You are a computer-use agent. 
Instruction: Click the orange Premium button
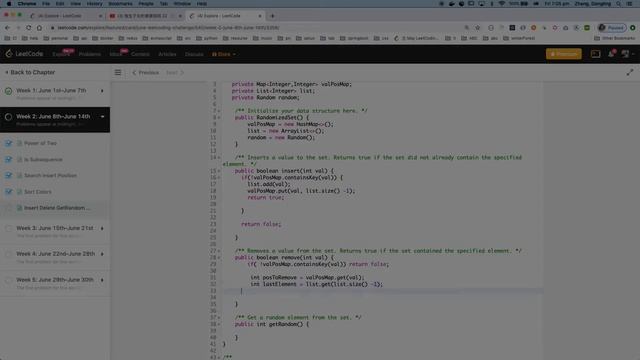click(564, 54)
